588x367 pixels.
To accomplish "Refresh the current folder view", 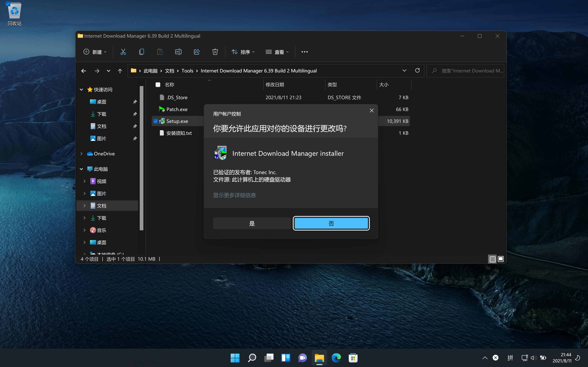I will [417, 71].
